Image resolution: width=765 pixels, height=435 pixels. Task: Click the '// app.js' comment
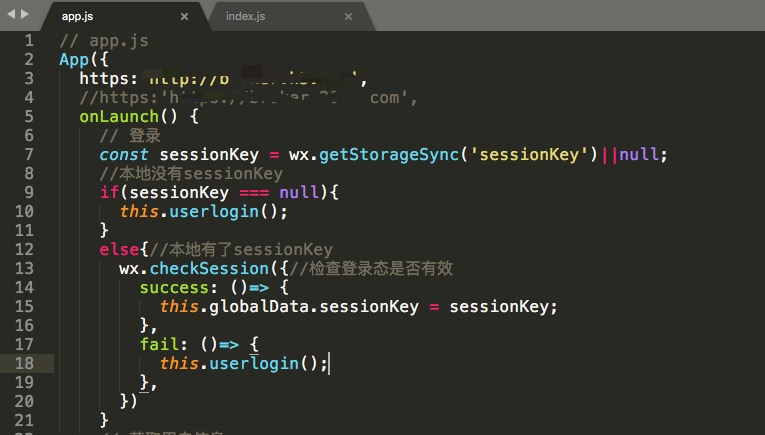pyautogui.click(x=104, y=41)
